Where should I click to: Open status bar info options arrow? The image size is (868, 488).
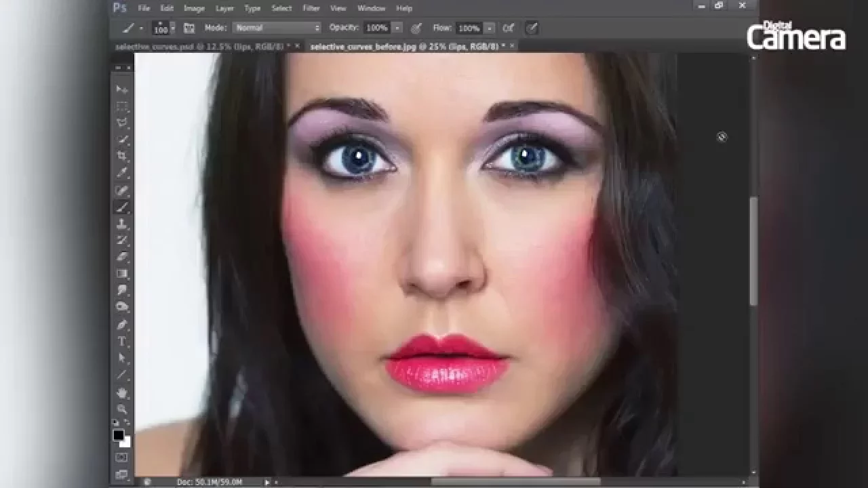(267, 482)
